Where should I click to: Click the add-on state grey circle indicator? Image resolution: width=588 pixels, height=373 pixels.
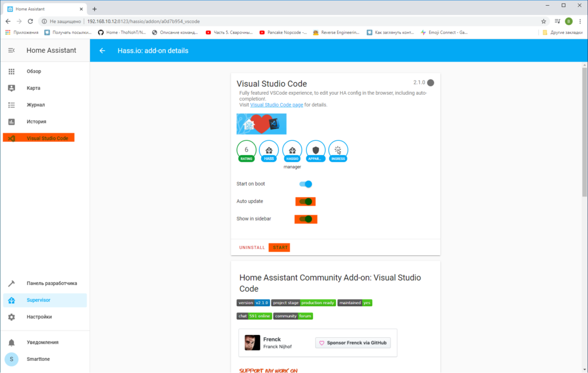431,83
